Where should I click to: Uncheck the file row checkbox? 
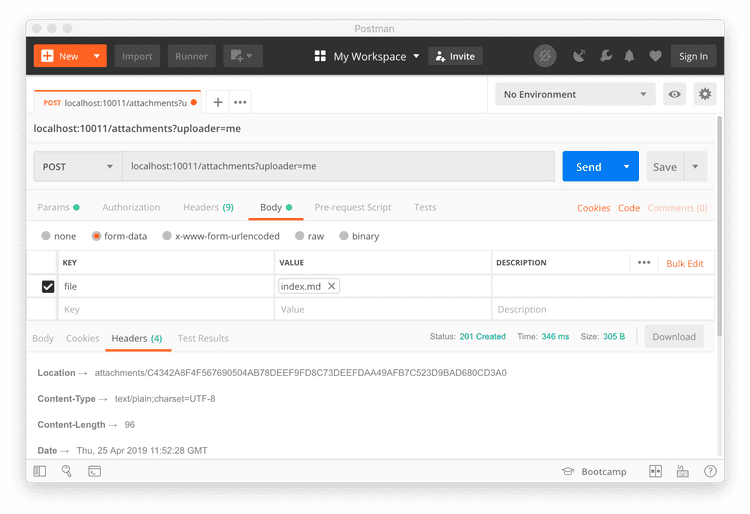[48, 286]
